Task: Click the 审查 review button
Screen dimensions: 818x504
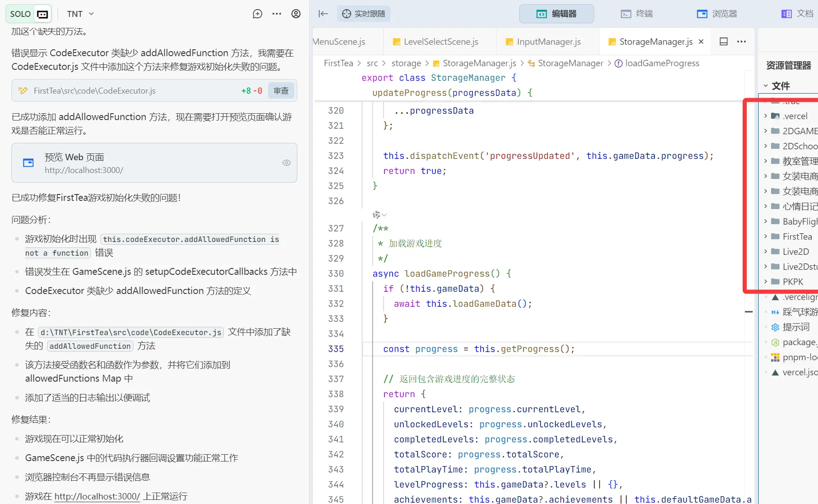Action: coord(281,90)
